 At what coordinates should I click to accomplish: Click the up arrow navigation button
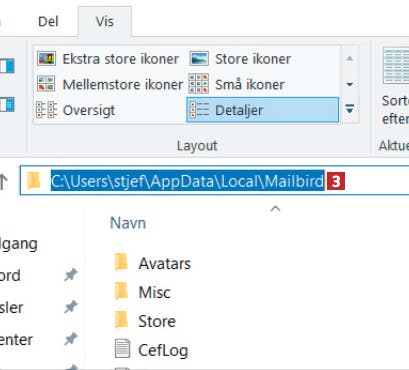point(4,182)
